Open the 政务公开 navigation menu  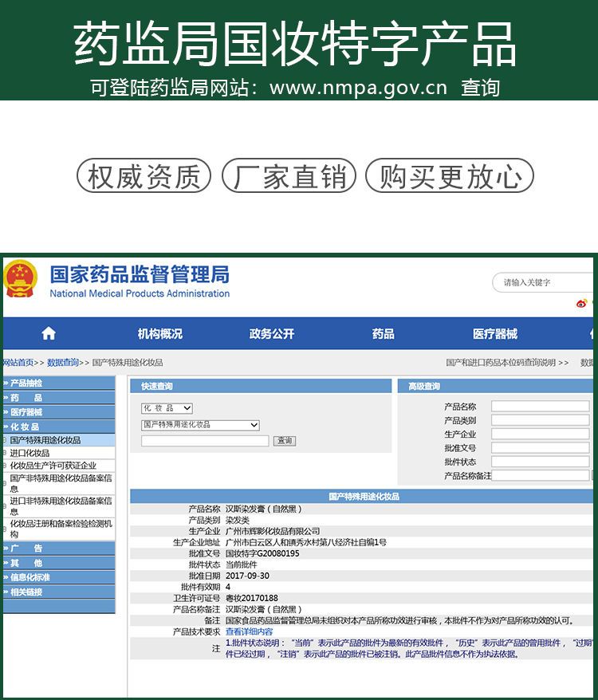tap(271, 333)
